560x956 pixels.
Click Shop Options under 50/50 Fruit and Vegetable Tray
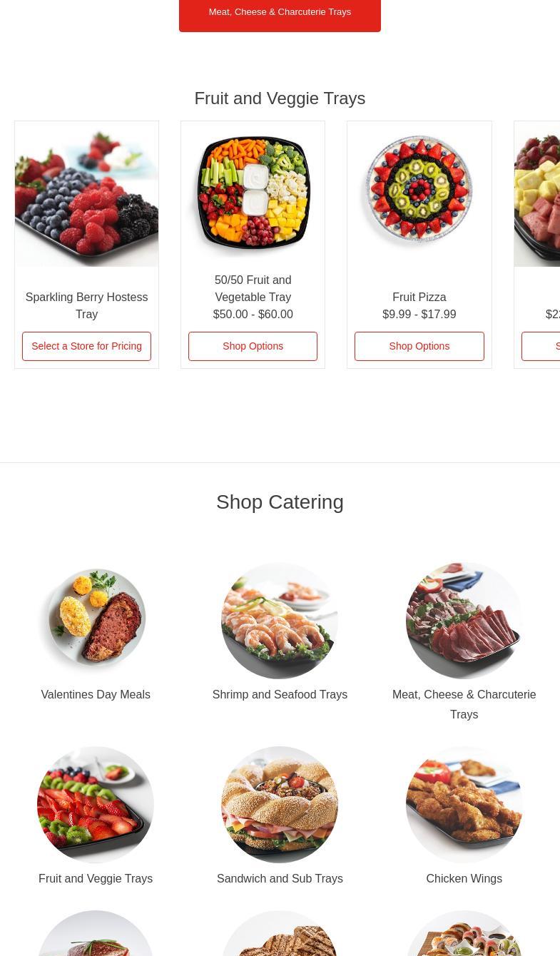(253, 346)
